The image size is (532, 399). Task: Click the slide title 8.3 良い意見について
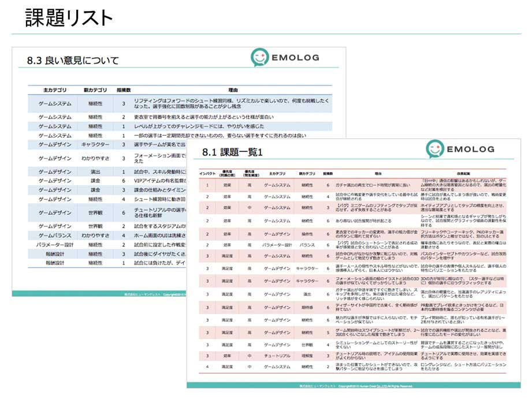pos(73,61)
